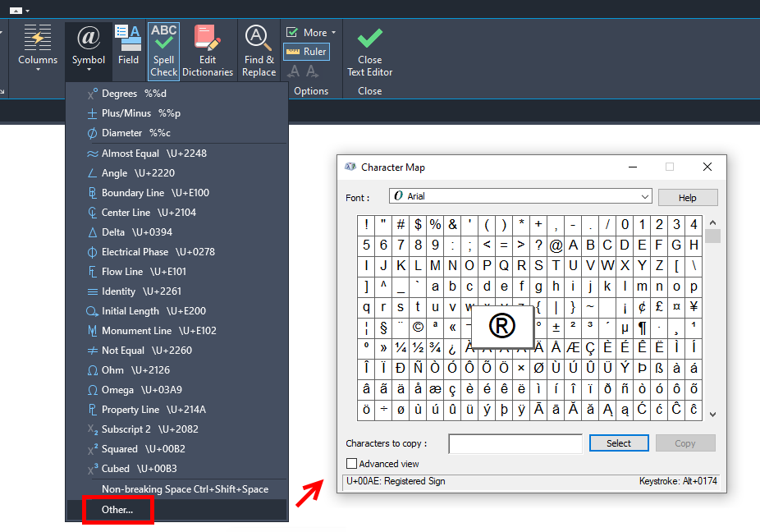Select the ¶ pilcrow character
Screen dimensions: 760x532
[x=642, y=328]
